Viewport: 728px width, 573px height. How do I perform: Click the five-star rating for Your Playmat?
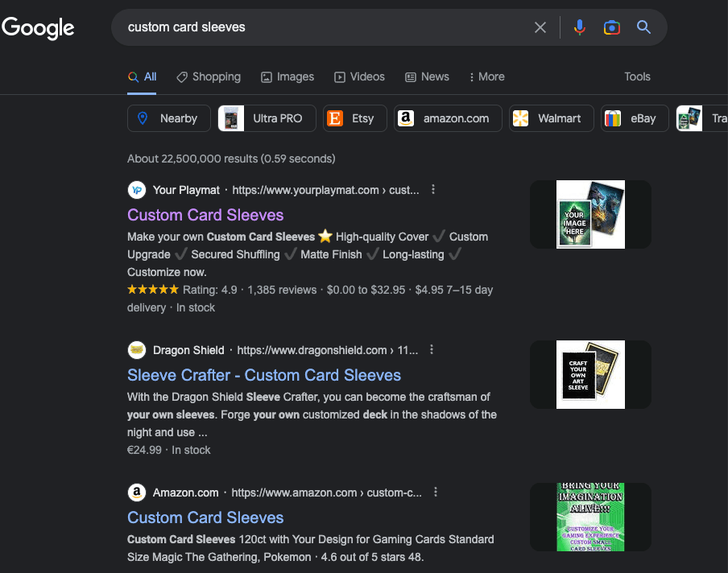click(x=153, y=290)
